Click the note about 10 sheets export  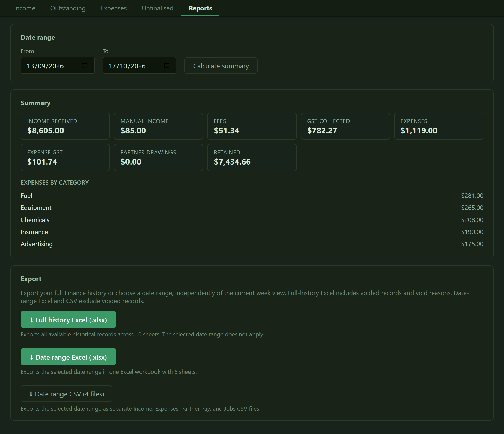point(143,334)
